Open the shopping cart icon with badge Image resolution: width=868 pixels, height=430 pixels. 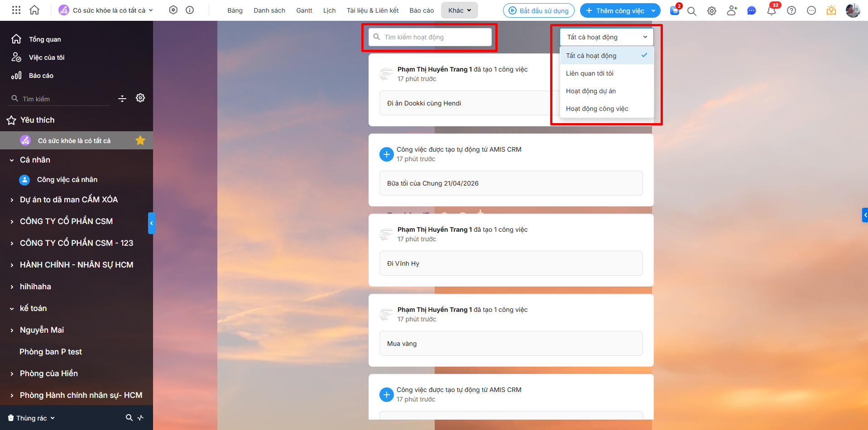[x=675, y=11]
